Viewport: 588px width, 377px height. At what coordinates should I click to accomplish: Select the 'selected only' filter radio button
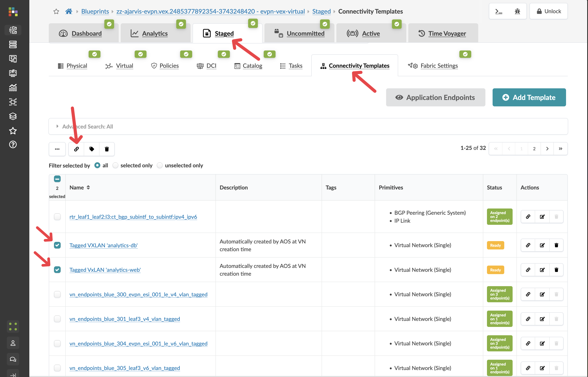pyautogui.click(x=115, y=165)
